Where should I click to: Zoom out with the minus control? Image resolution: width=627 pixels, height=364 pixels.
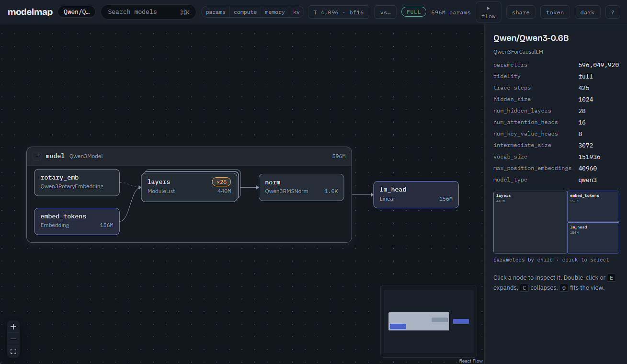click(x=13, y=339)
